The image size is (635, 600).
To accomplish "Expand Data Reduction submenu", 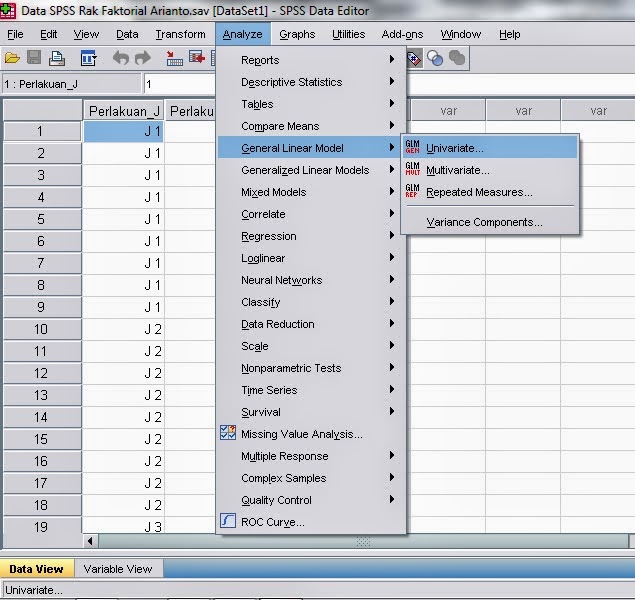I will [x=311, y=324].
